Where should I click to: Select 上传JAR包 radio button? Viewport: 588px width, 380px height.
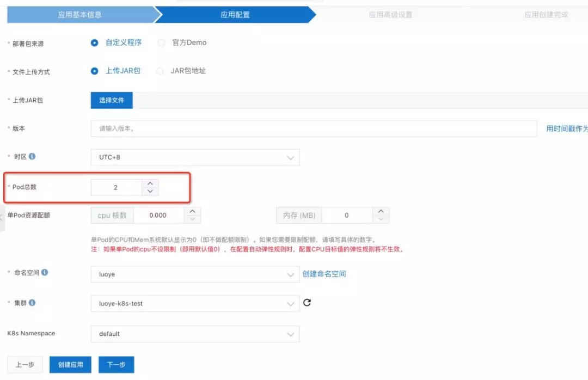95,71
